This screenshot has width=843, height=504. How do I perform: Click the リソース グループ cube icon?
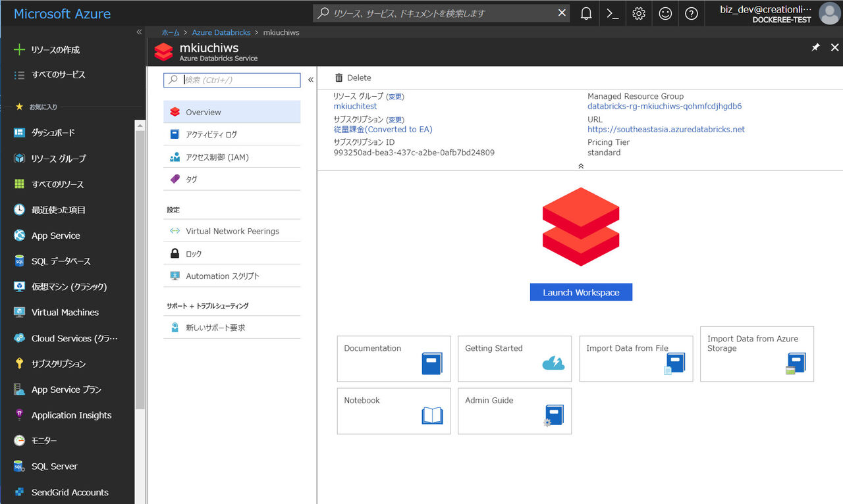(19, 159)
